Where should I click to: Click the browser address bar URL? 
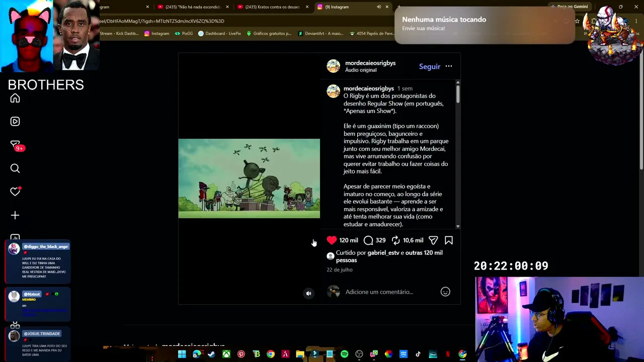(x=162, y=21)
